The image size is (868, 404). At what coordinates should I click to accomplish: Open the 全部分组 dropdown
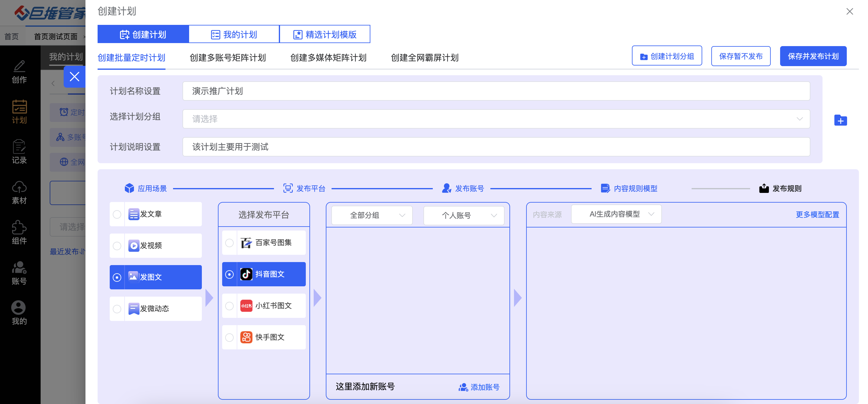click(x=372, y=215)
